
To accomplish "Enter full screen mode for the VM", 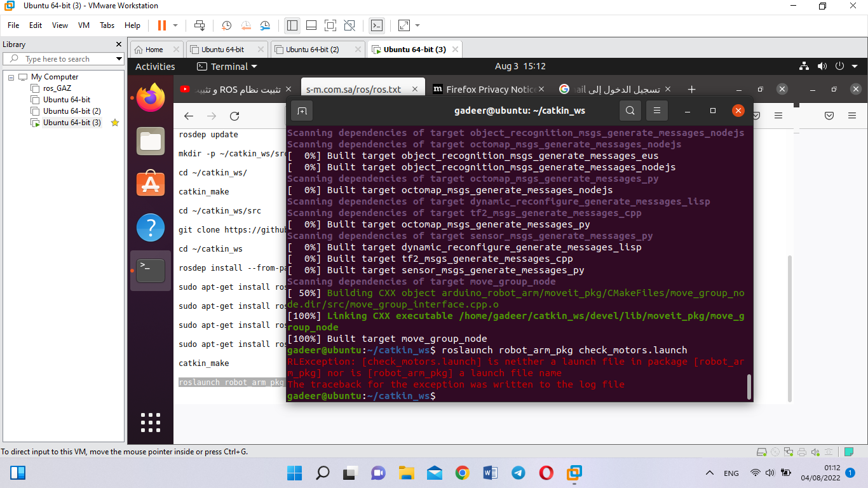I will point(330,25).
